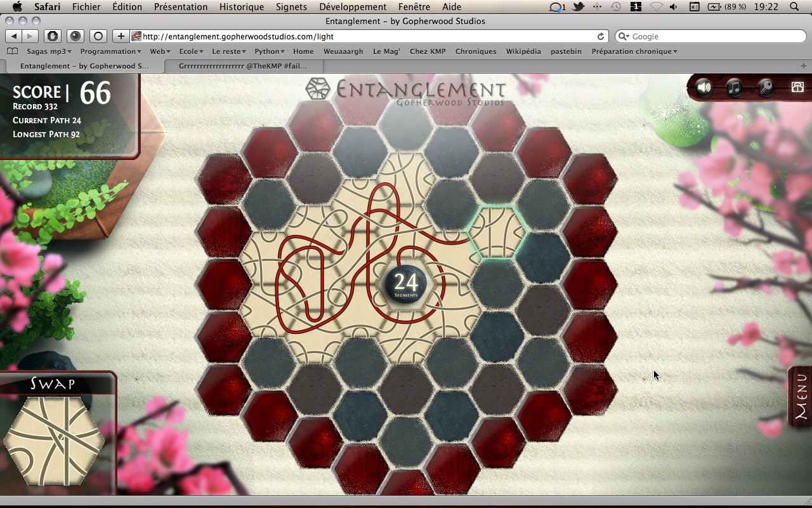
Task: Click the Google search field
Action: point(710,36)
